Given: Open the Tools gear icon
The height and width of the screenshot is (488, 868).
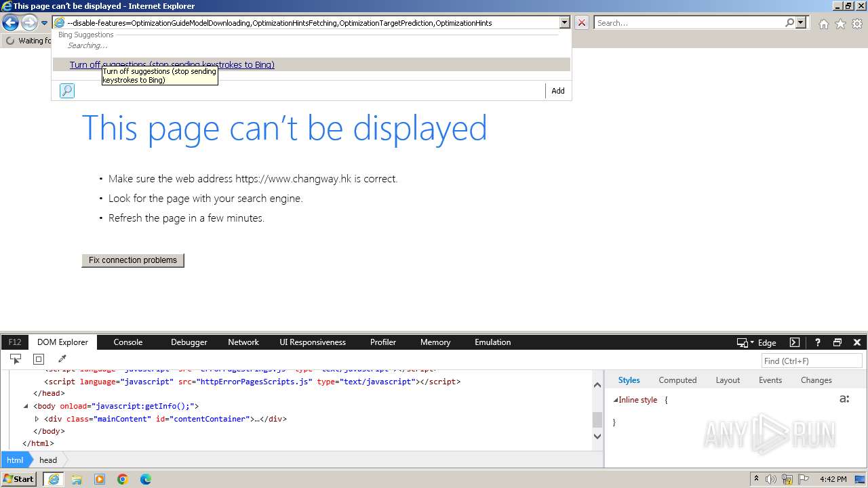Looking at the screenshot, I should [x=857, y=24].
